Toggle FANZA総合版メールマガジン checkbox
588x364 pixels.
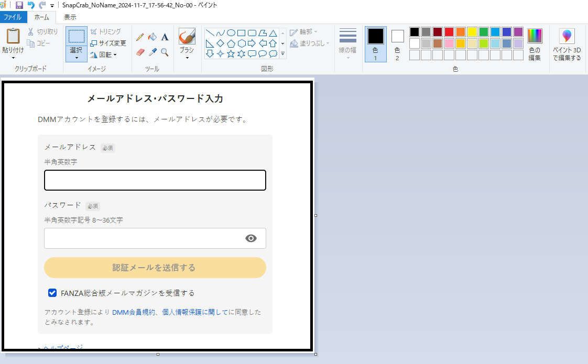pos(52,293)
